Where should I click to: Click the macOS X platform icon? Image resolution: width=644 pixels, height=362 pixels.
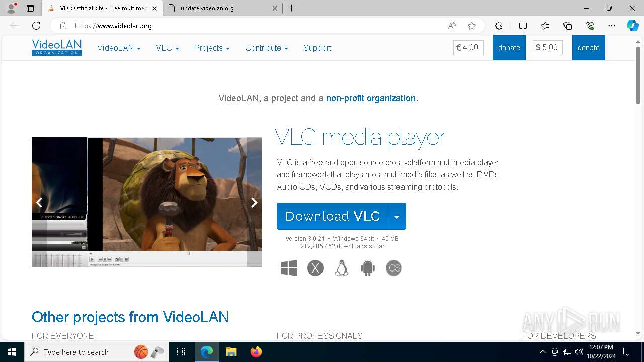(x=315, y=268)
